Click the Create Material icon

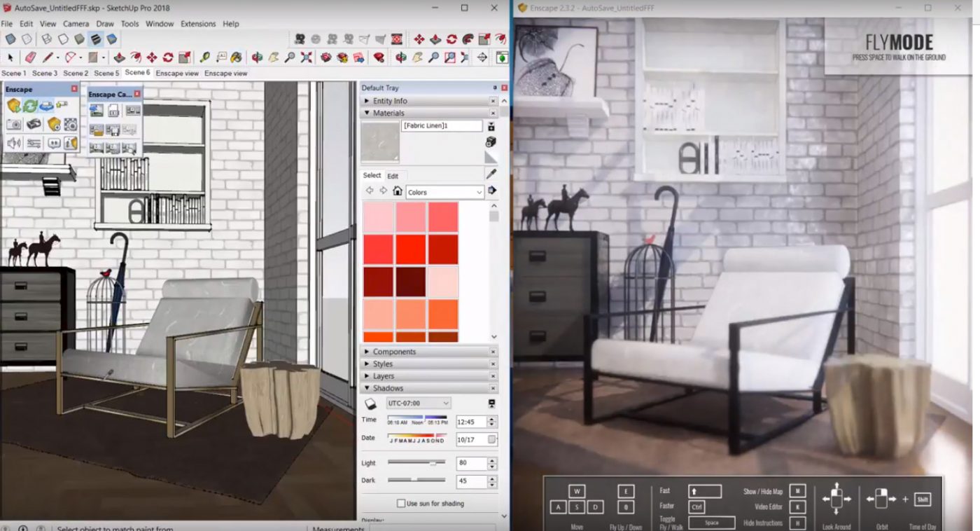tap(491, 142)
